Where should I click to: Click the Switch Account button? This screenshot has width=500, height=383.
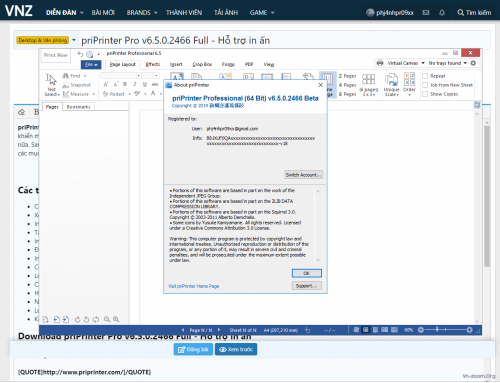point(304,175)
